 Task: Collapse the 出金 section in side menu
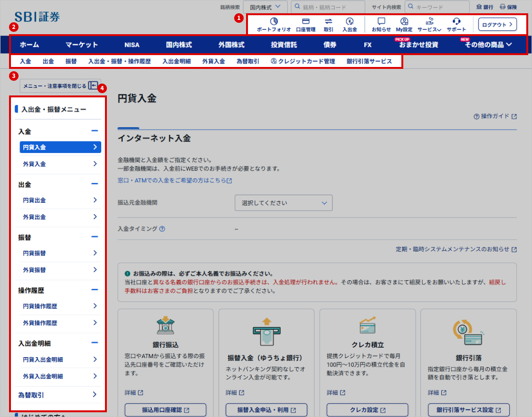click(95, 184)
